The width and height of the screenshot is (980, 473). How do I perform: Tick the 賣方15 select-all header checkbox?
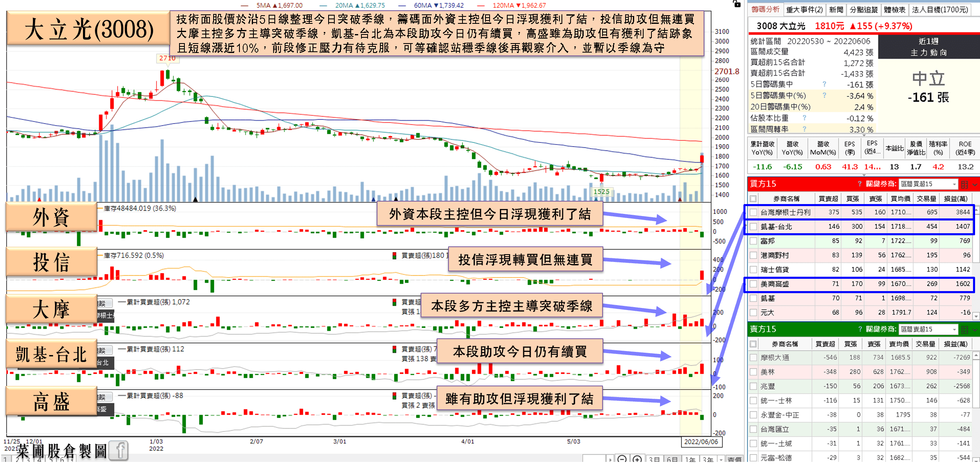click(x=753, y=344)
